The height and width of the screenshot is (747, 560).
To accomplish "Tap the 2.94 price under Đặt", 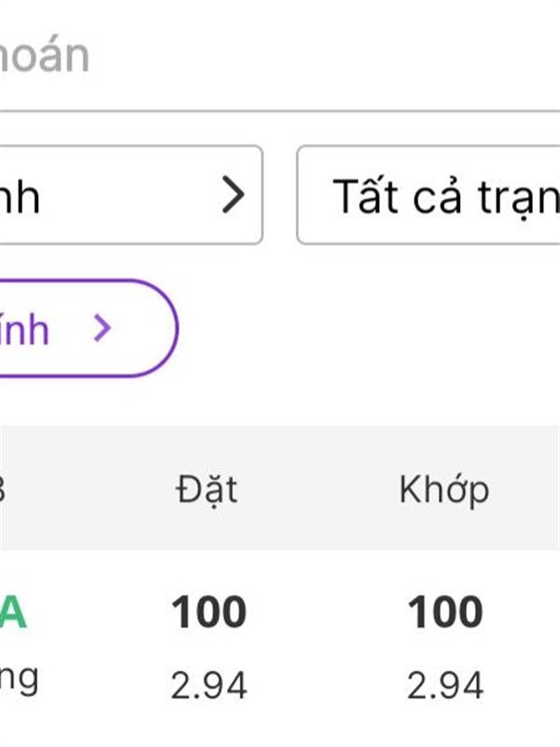I will click(208, 686).
